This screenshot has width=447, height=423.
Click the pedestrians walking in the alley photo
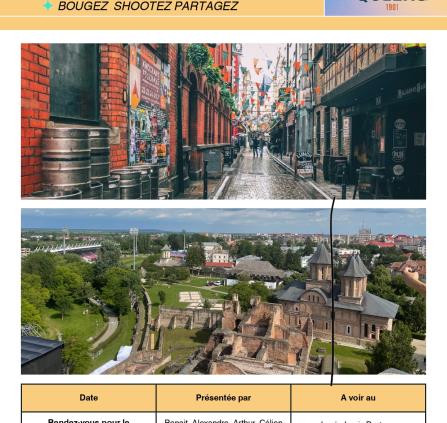pyautogui.click(x=257, y=145)
